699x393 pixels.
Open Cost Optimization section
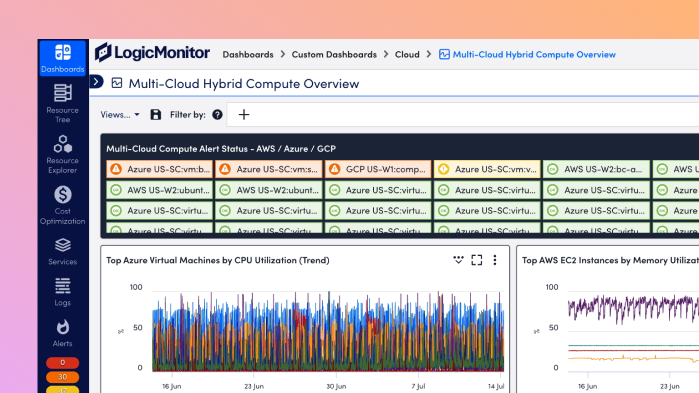coord(62,205)
